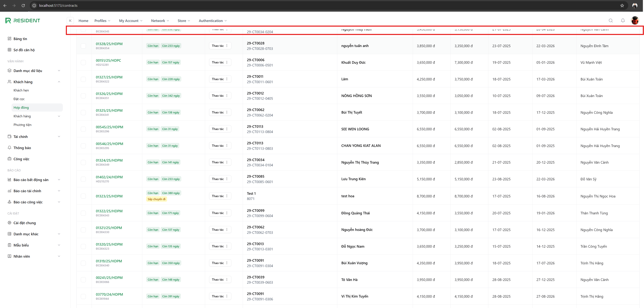
Task: Click Thao tác button for Khuất Duy Đức
Action: pos(220,62)
